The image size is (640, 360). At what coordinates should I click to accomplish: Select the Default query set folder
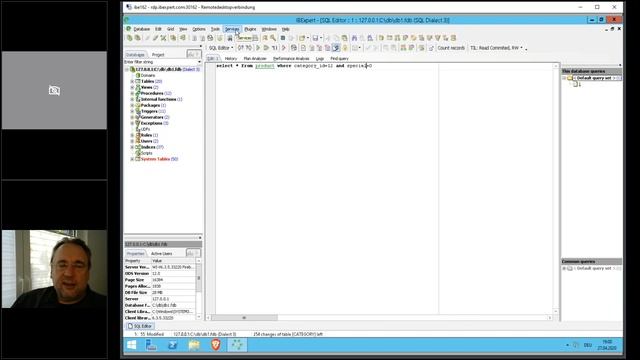pyautogui.click(x=595, y=78)
